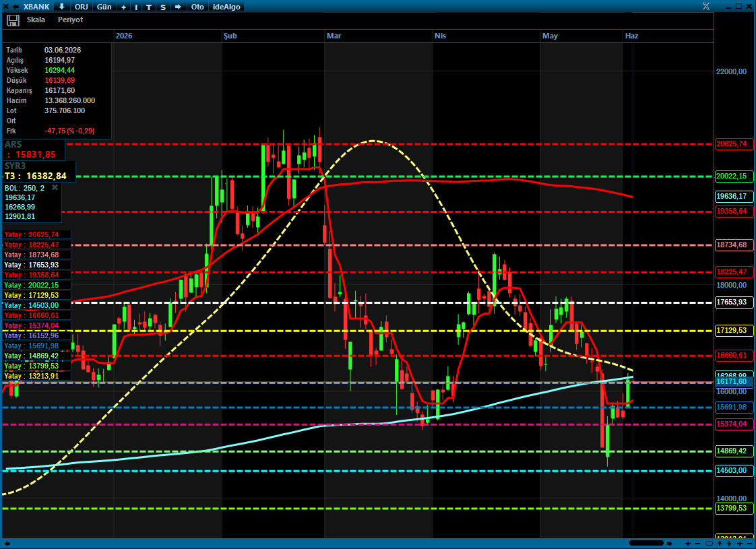
Task: Click the 19636,17 price tag on the axis
Action: [x=733, y=196]
